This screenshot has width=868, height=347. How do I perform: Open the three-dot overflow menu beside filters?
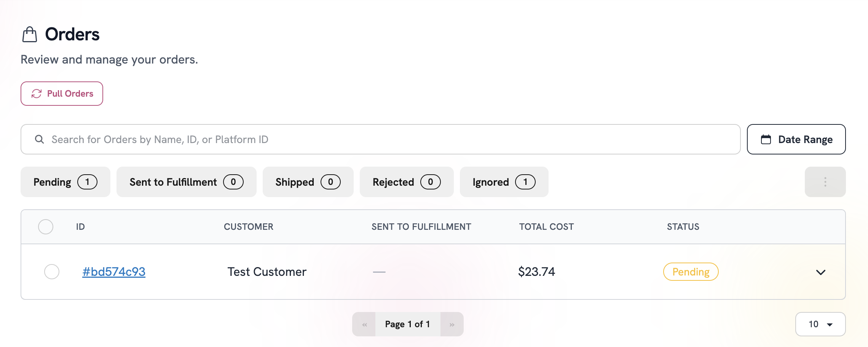[x=825, y=182]
